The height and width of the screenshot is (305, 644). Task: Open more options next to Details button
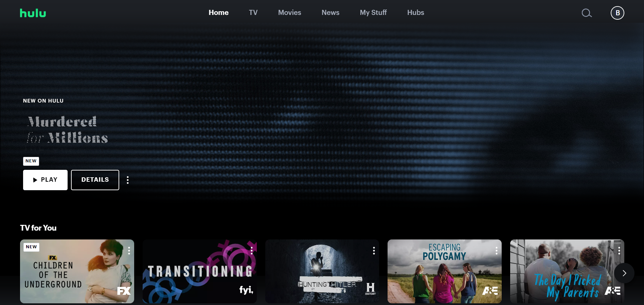point(128,180)
